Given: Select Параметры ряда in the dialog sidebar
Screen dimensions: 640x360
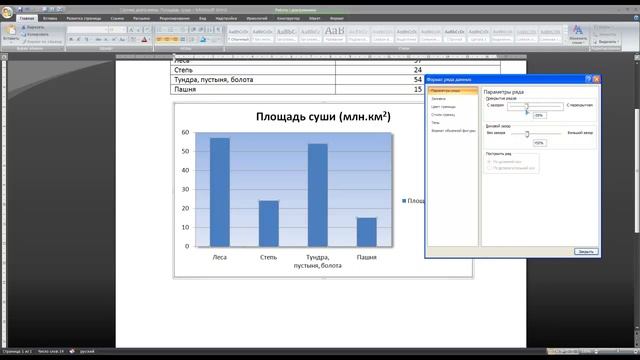Looking at the screenshot, I should click(453, 91).
